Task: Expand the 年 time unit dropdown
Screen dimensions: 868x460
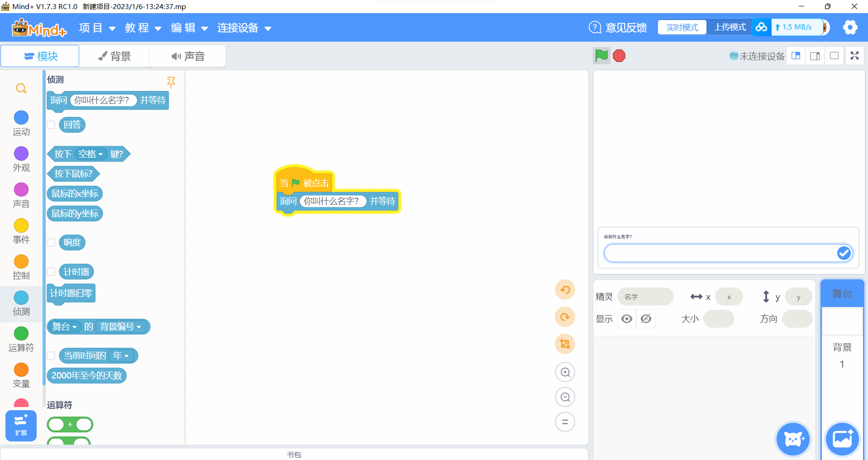Action: [x=121, y=356]
